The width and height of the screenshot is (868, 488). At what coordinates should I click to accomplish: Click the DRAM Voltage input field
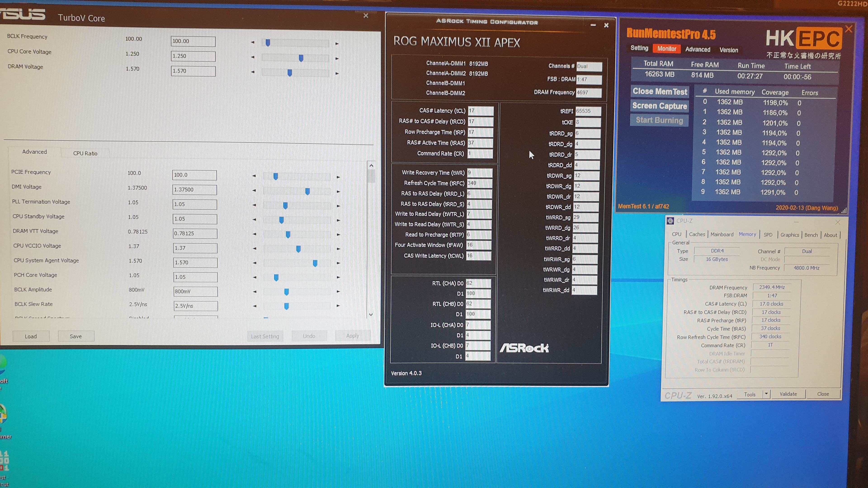pyautogui.click(x=193, y=71)
